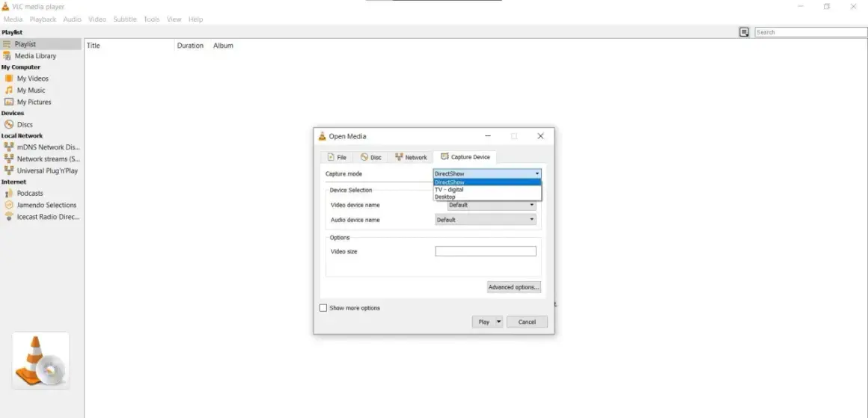Screen dimensions: 868x418
Task: Click the playlist Search field
Action: pyautogui.click(x=811, y=32)
